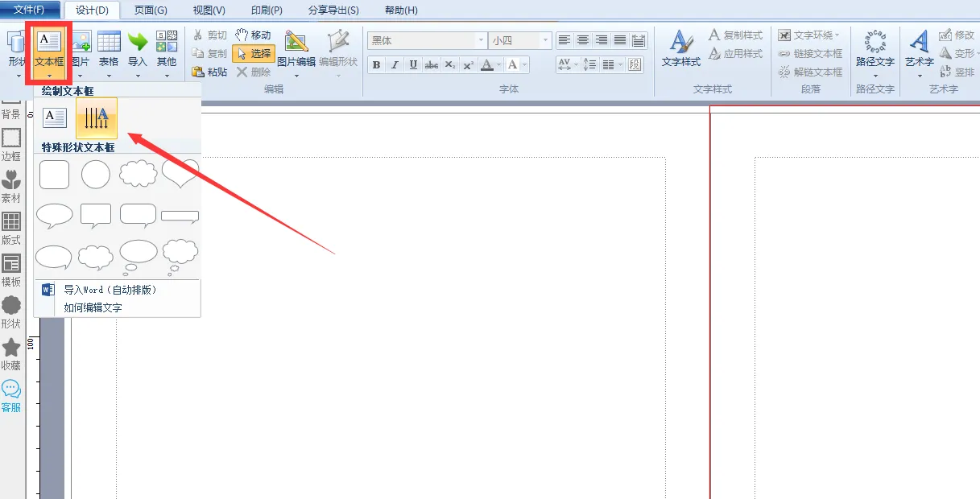Open the 客服 customer service chat
980x499 pixels.
tap(11, 396)
